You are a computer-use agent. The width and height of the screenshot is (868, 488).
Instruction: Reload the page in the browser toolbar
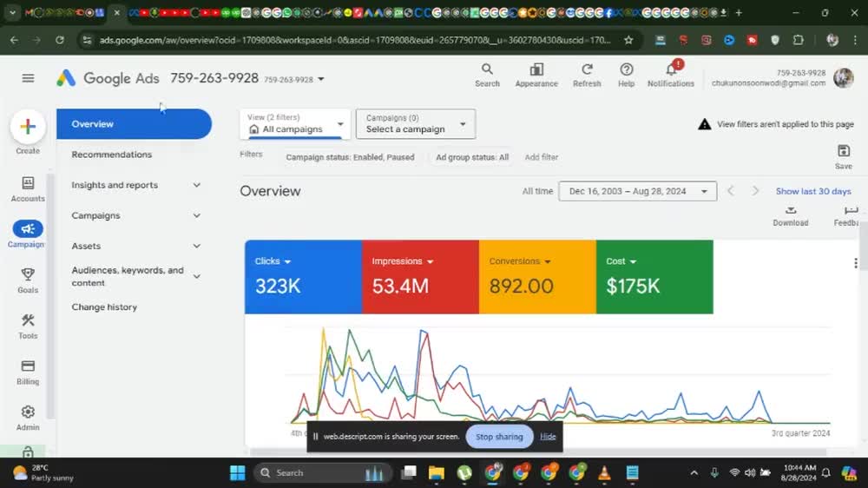click(x=60, y=40)
